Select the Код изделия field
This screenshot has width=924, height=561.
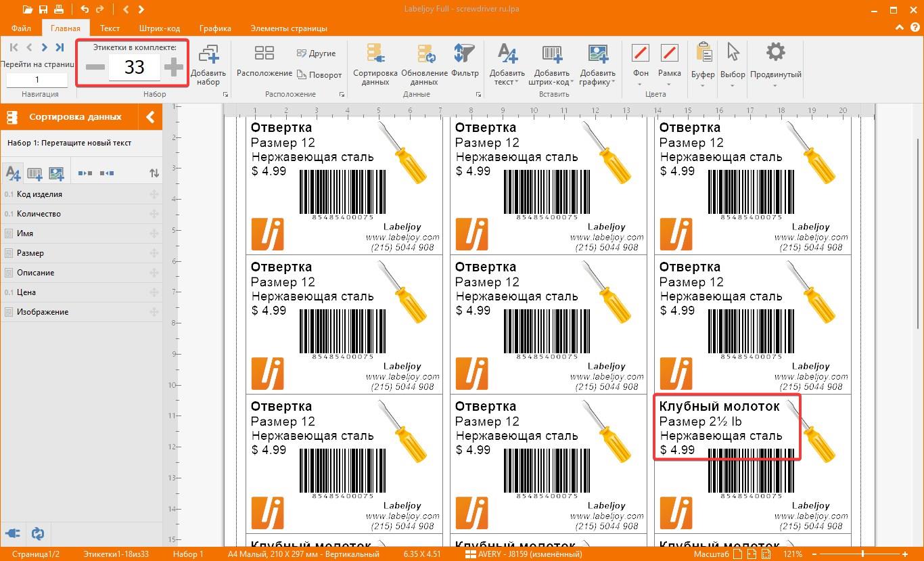[x=81, y=194]
